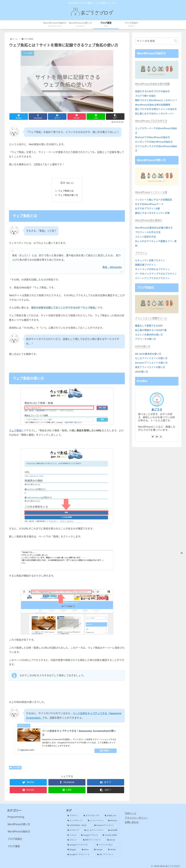
Task: Click the WordPressの始め方 sidebar banner image
Action: pyautogui.click(x=157, y=70)
